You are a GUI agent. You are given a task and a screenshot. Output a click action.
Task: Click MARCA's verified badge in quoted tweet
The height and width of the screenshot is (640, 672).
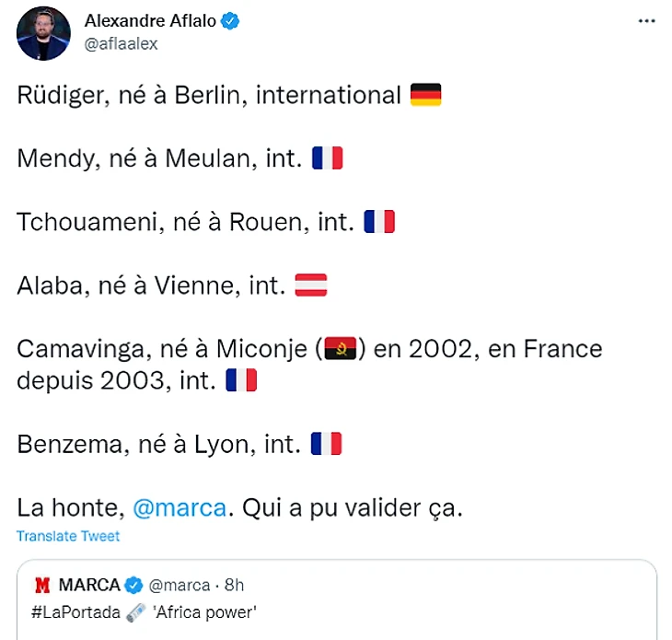pyautogui.click(x=133, y=586)
